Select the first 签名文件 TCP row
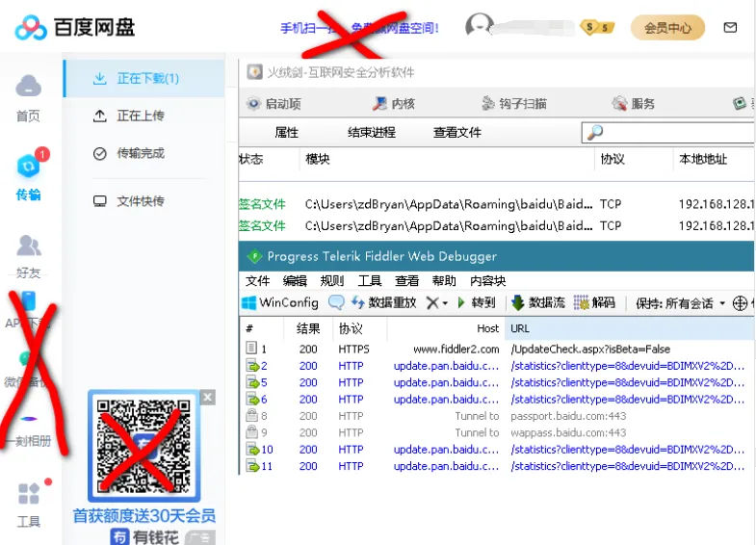This screenshot has width=756, height=545. (x=497, y=204)
